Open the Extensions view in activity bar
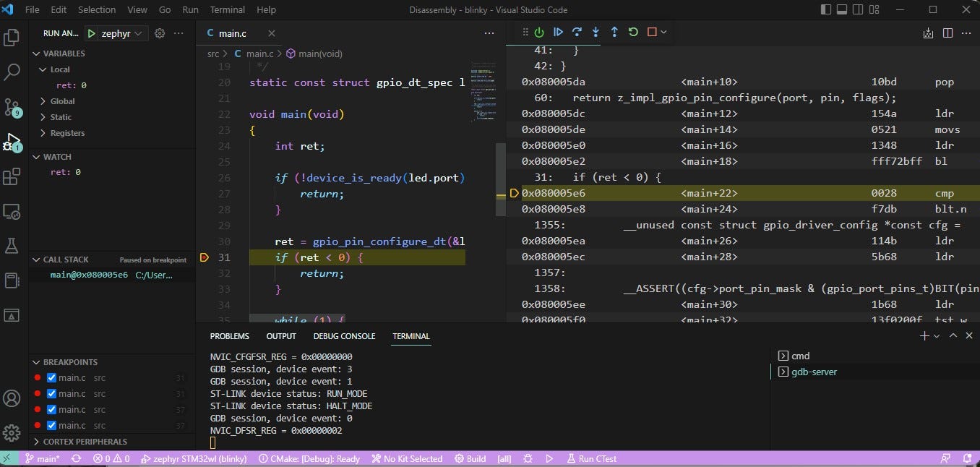Image resolution: width=980 pixels, height=467 pixels. click(x=12, y=176)
